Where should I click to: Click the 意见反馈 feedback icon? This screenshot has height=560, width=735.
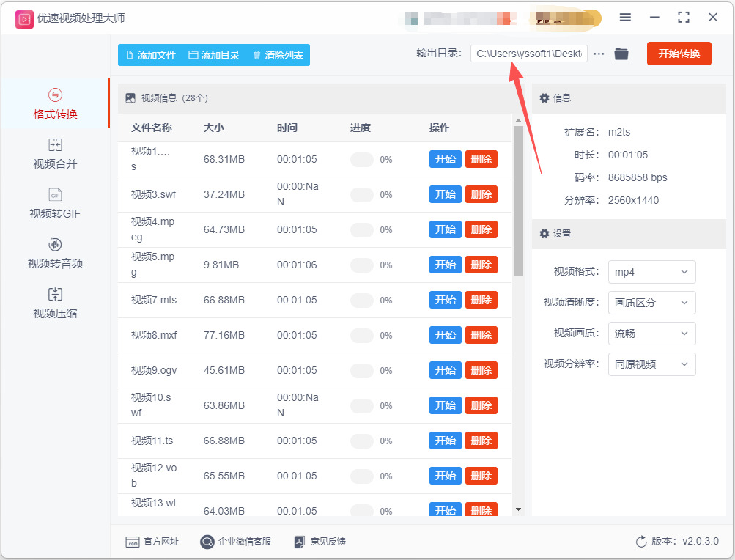click(299, 542)
